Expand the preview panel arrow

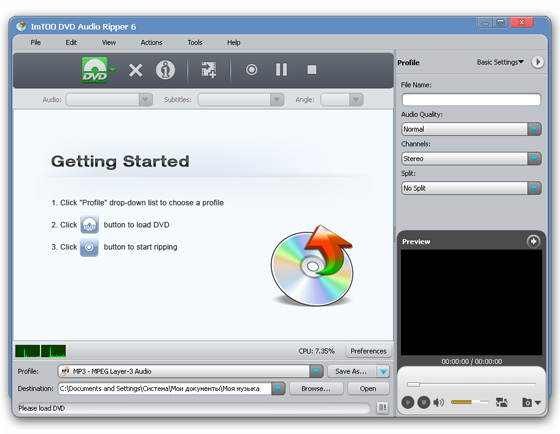533,241
